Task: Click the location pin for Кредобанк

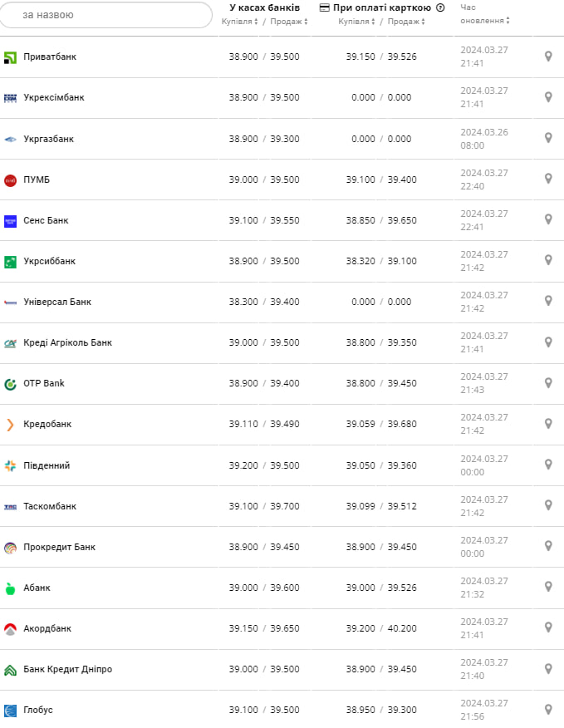Action: click(548, 424)
